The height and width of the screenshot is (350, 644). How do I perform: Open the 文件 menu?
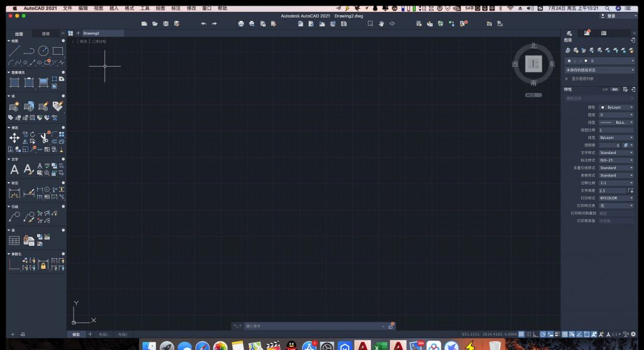[68, 8]
